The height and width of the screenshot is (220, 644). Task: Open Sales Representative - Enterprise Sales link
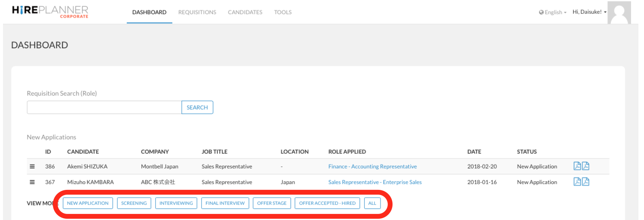click(375, 182)
